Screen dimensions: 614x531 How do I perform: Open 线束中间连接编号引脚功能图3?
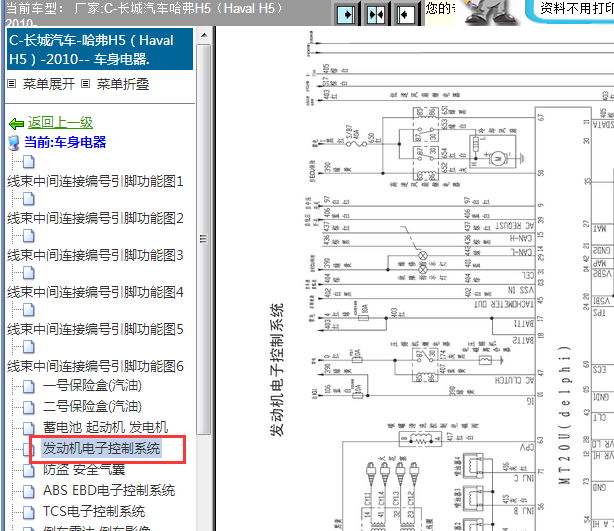(95, 255)
